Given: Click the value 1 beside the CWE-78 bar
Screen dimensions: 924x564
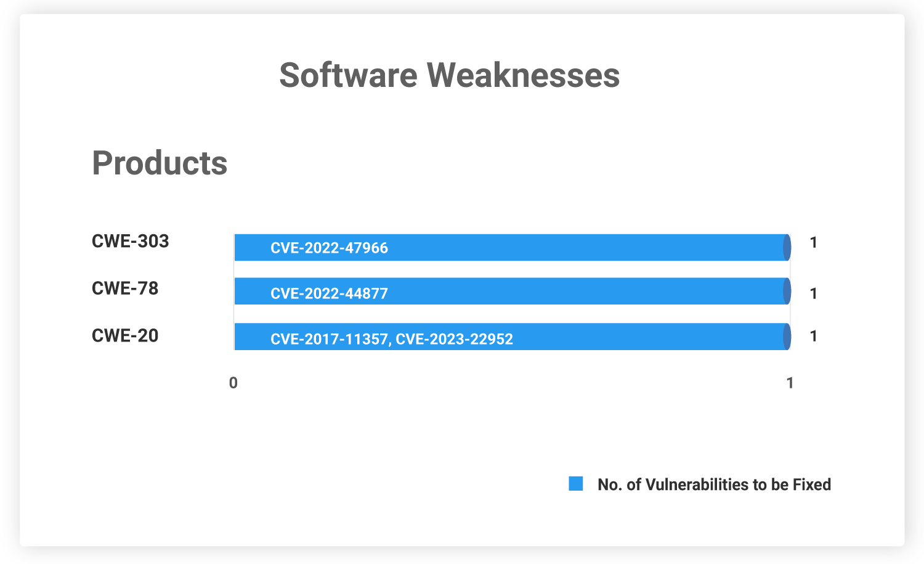Looking at the screenshot, I should click(813, 293).
